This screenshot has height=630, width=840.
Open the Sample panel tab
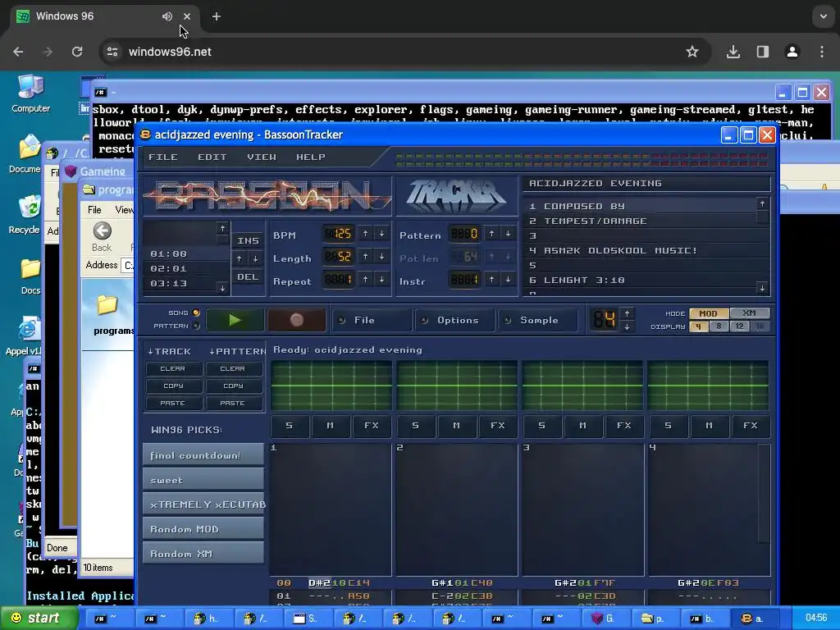pyautogui.click(x=537, y=320)
